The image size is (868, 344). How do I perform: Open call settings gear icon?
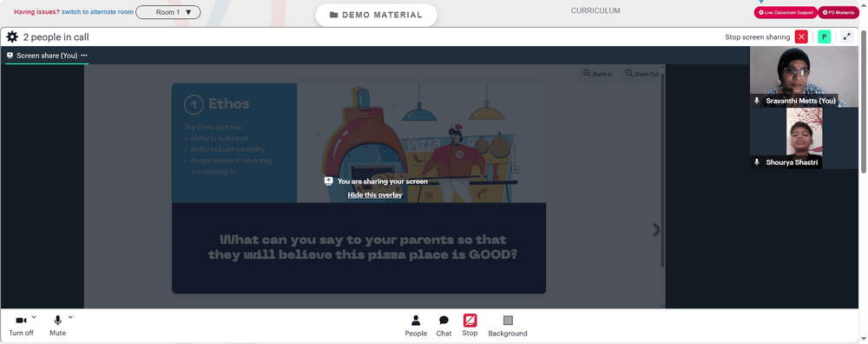(11, 37)
